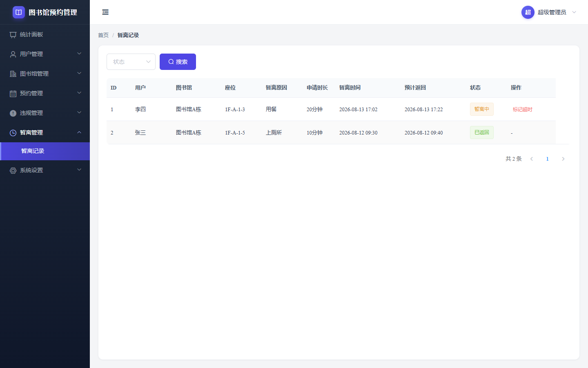Click user cell 李四
Screen dimensions: 588x368
click(x=140, y=109)
